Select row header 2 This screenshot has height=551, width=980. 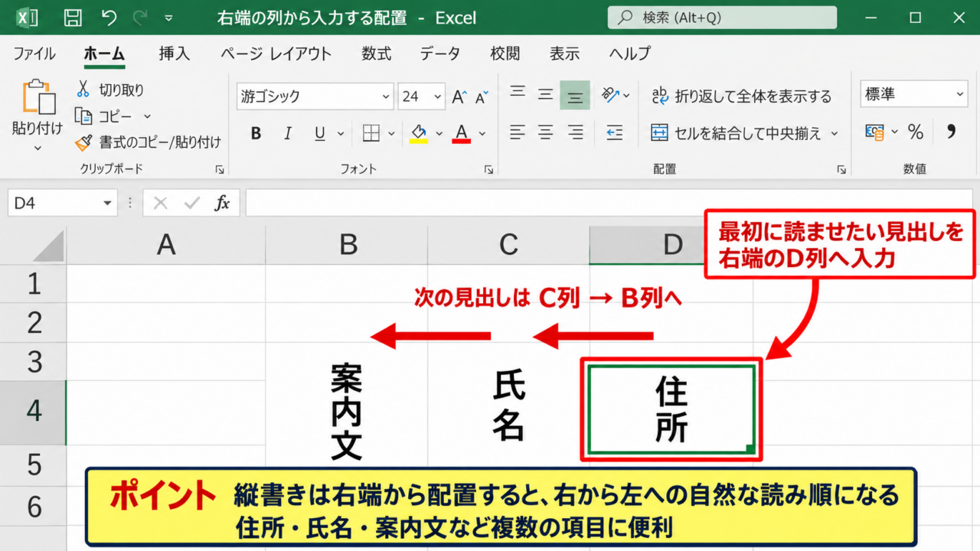34,323
